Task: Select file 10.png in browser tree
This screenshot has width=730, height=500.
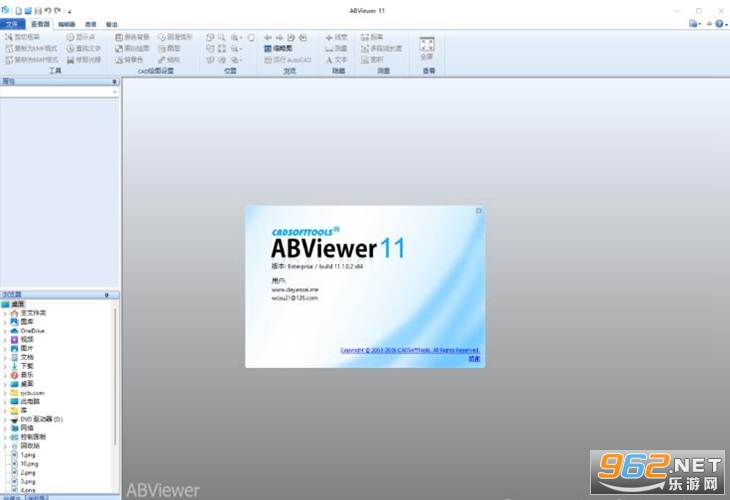Action: [x=25, y=464]
